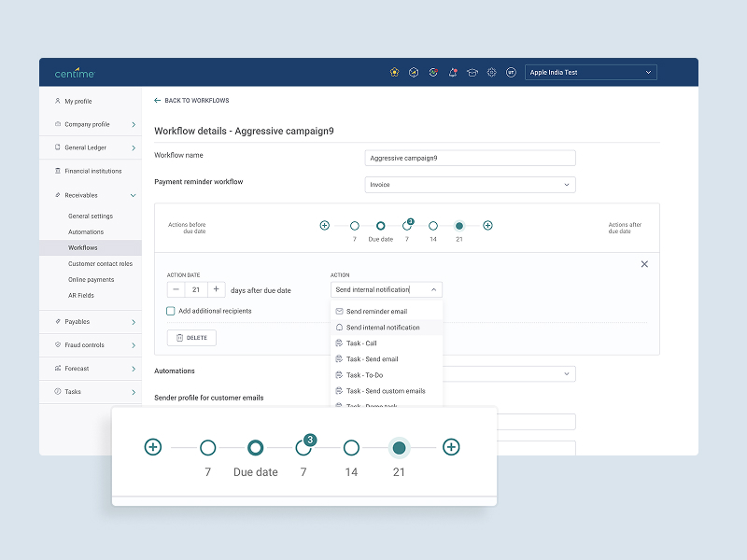Screen dimensions: 747x560
Task: Click the centime logo
Action: [x=75, y=73]
